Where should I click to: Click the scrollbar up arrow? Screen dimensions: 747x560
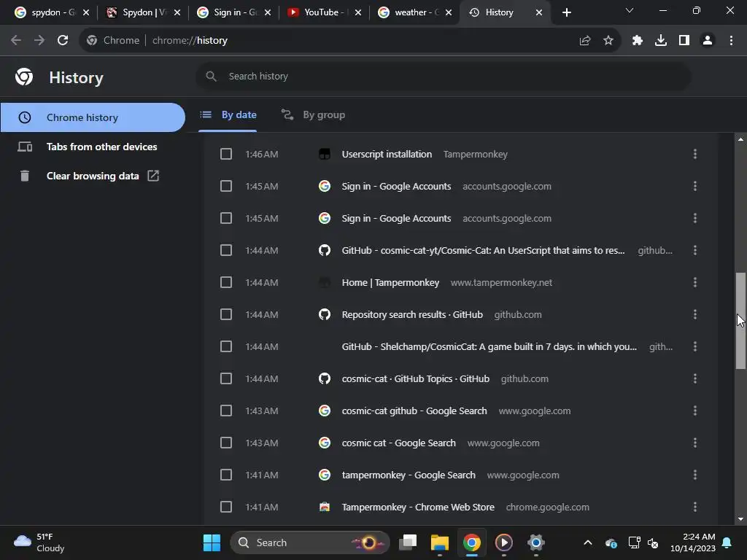(x=740, y=139)
